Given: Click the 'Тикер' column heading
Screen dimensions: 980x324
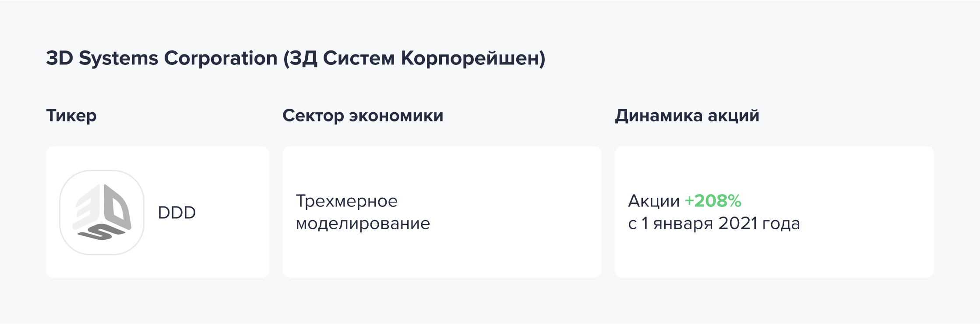Looking at the screenshot, I should click(71, 116).
